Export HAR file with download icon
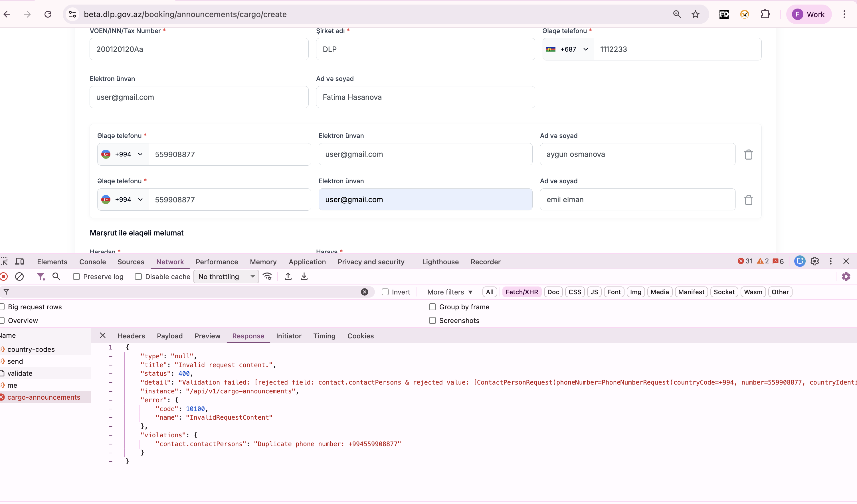The height and width of the screenshot is (504, 857). click(304, 276)
